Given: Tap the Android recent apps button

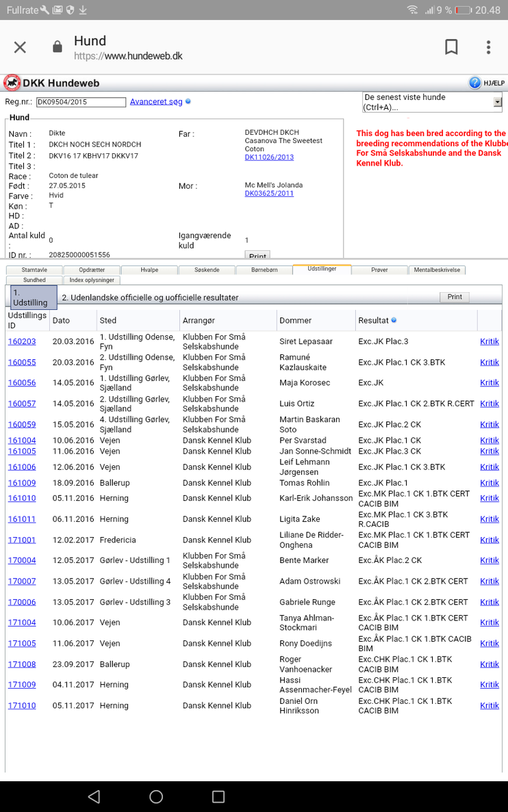Looking at the screenshot, I should pyautogui.click(x=219, y=796).
